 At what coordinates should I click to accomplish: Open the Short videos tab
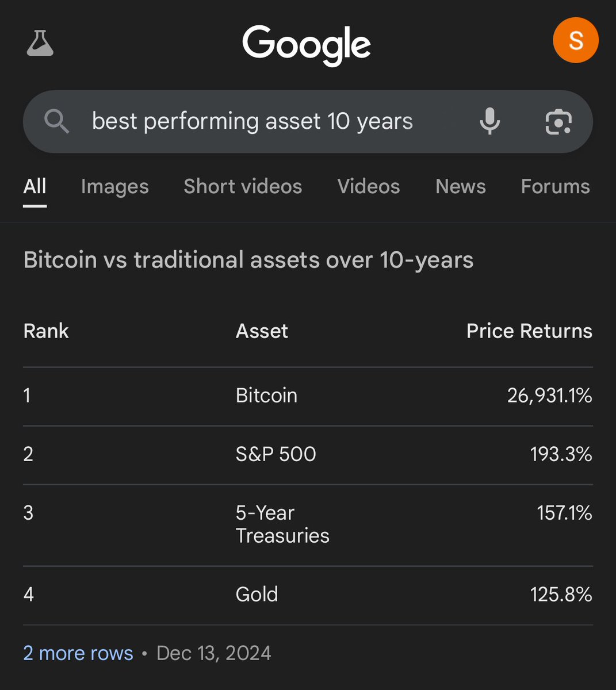point(243,186)
